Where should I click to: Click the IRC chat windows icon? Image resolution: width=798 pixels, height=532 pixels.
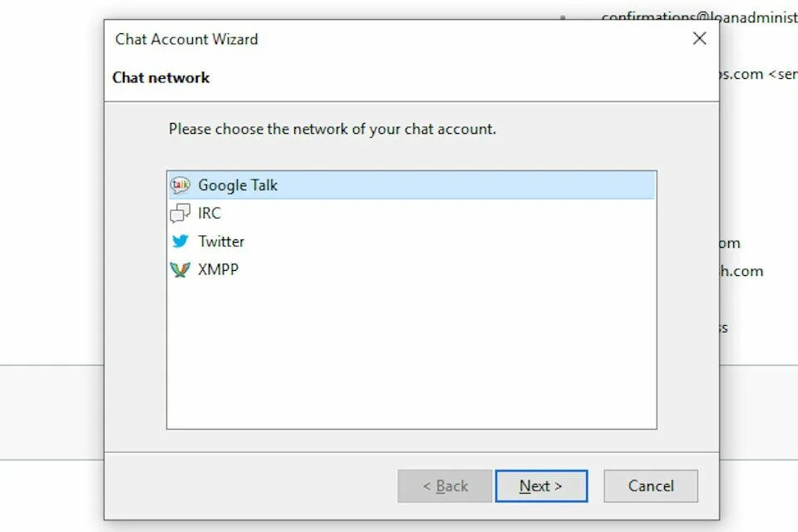point(180,214)
